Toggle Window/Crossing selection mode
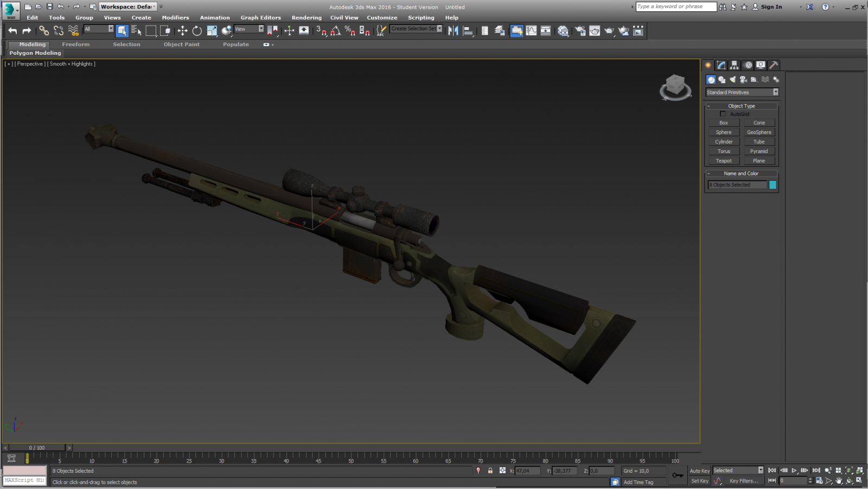The height and width of the screenshot is (489, 868). [165, 31]
